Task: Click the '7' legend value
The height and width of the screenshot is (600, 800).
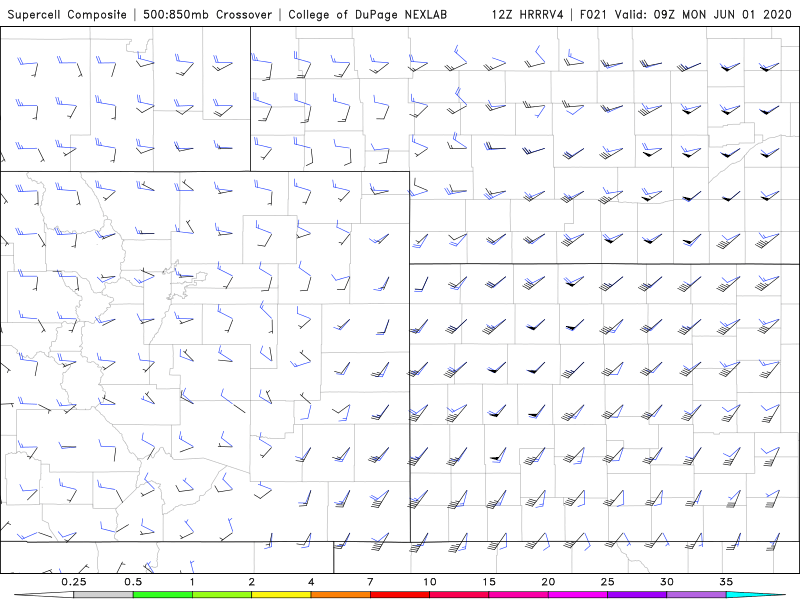Action: [x=370, y=582]
